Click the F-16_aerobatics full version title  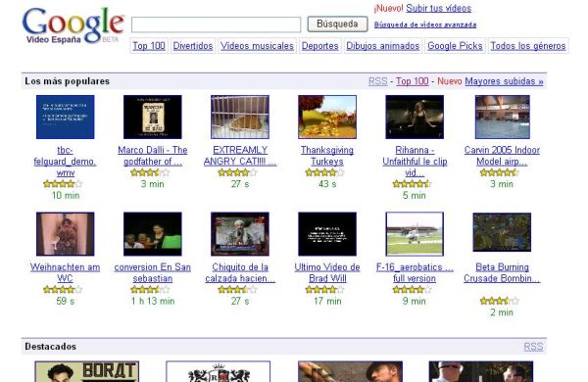415,273
